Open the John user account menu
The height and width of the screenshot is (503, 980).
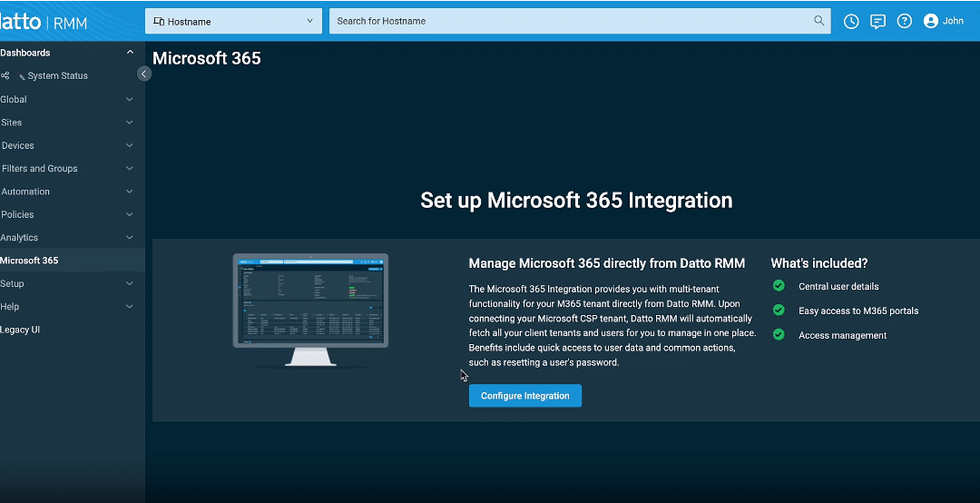tap(944, 21)
